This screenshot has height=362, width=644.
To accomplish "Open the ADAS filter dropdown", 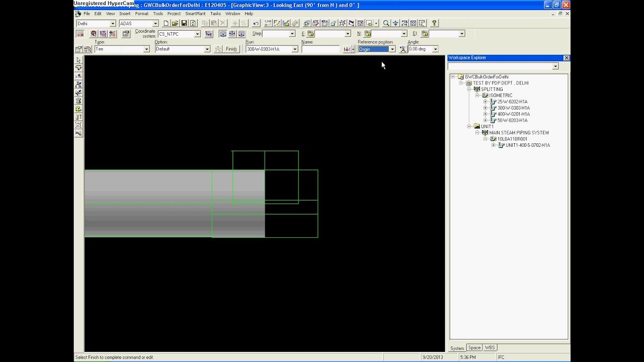I will (x=155, y=24).
